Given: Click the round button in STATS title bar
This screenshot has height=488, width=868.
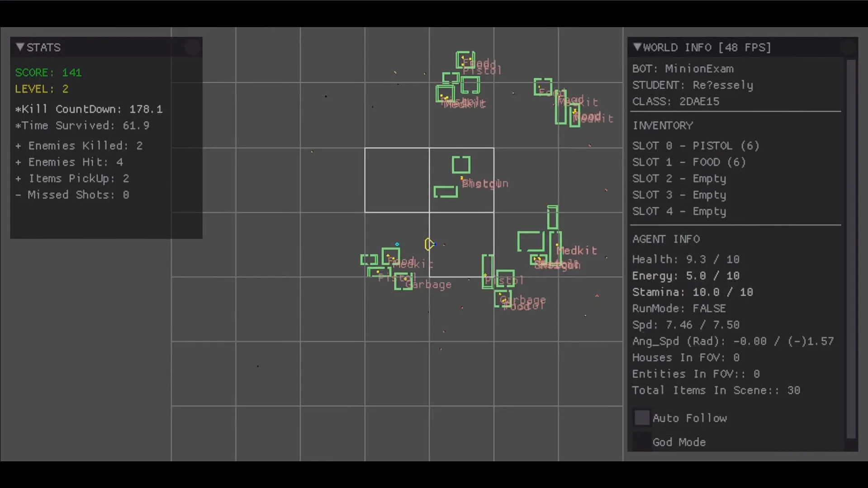Looking at the screenshot, I should tap(193, 47).
